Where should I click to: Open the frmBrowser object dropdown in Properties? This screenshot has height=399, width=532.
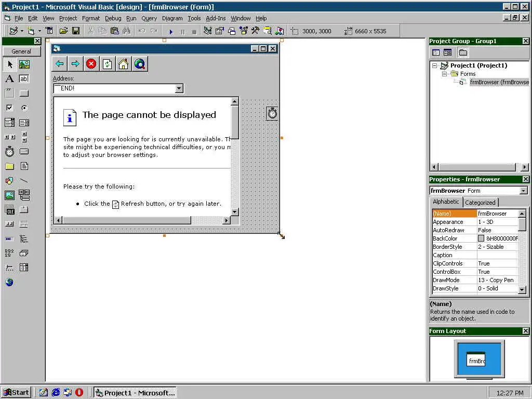pos(524,191)
